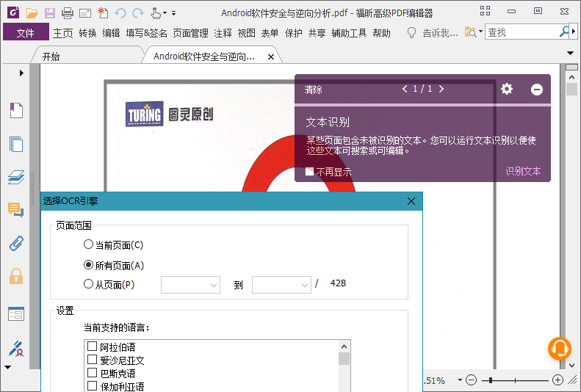Viewport: 581px width, 392px height.
Task: Click the search magnifier icon
Action: pyautogui.click(x=564, y=32)
